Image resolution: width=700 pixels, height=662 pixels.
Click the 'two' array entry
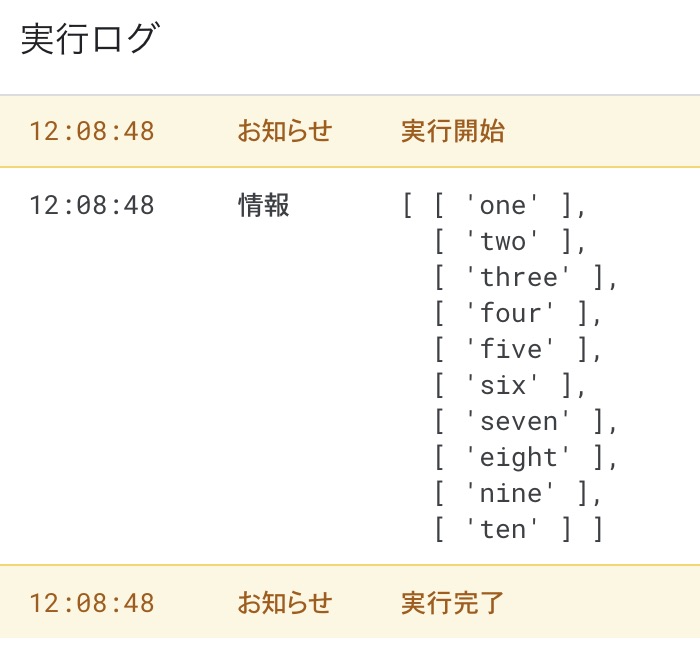pos(503,242)
